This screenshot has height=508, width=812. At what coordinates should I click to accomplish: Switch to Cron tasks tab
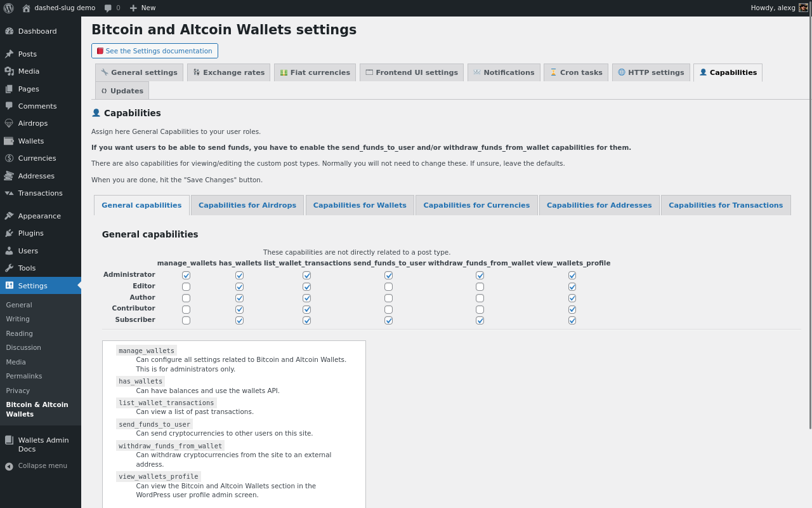tap(576, 72)
